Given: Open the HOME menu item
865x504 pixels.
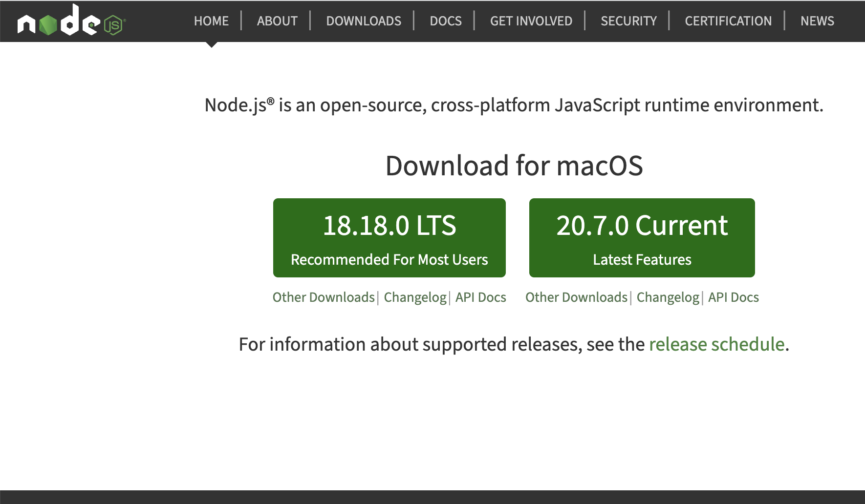Looking at the screenshot, I should tap(211, 21).
